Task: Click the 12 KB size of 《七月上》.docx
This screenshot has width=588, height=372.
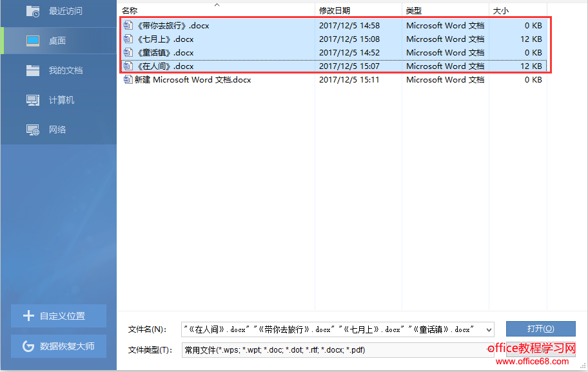Action: (531, 39)
